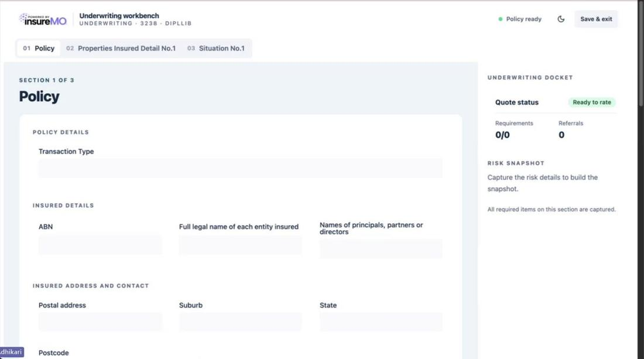Click the Underwriting workbench title
Image resolution: width=644 pixels, height=359 pixels.
[x=119, y=16]
